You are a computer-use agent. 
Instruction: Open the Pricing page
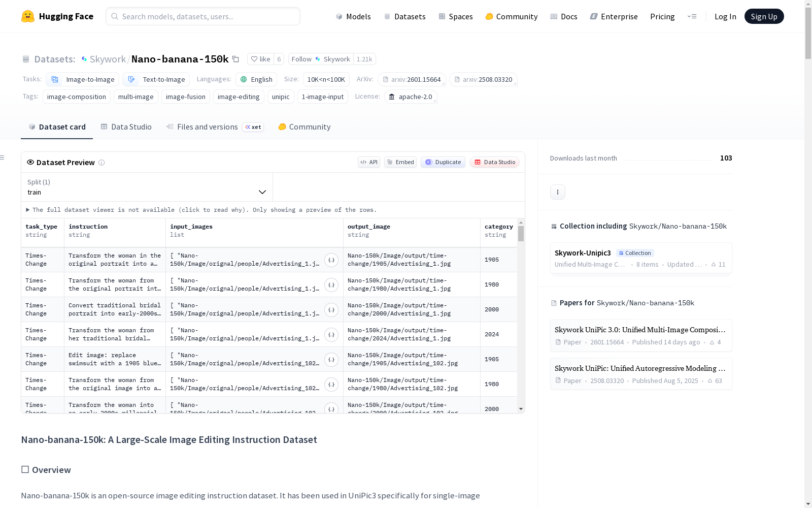[662, 16]
